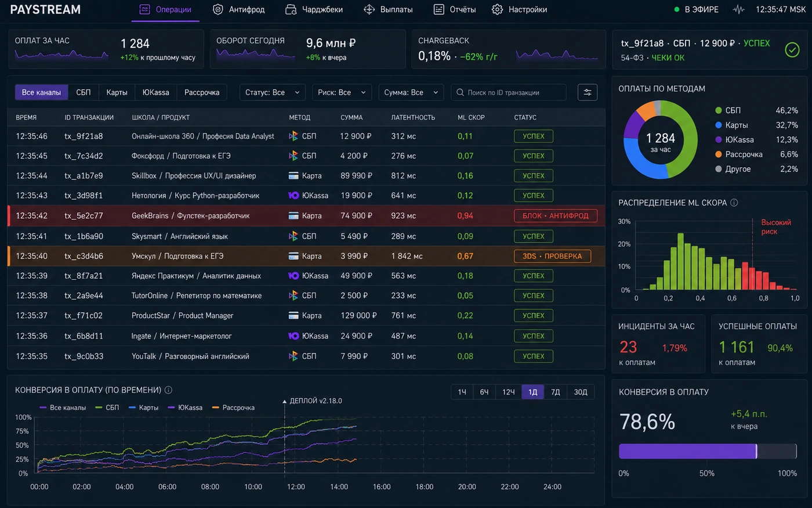Click the ML score distribution info icon
Screen dimensions: 812x508
click(x=734, y=203)
